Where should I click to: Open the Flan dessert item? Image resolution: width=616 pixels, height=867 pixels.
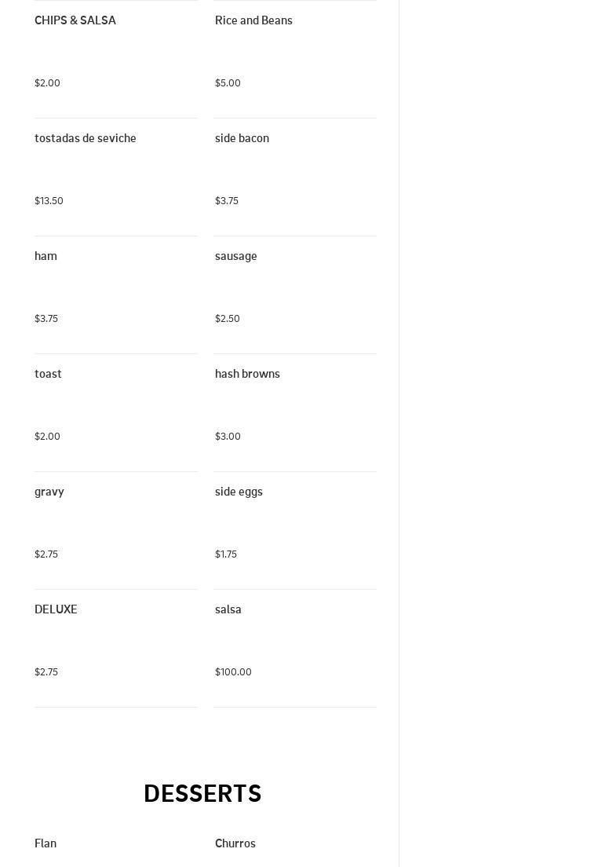point(46,843)
